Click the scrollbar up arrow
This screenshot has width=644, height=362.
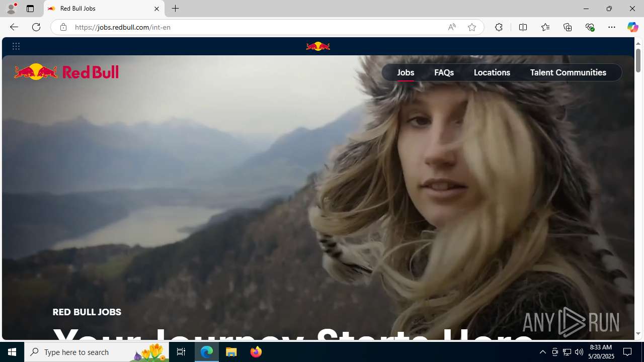click(x=638, y=43)
